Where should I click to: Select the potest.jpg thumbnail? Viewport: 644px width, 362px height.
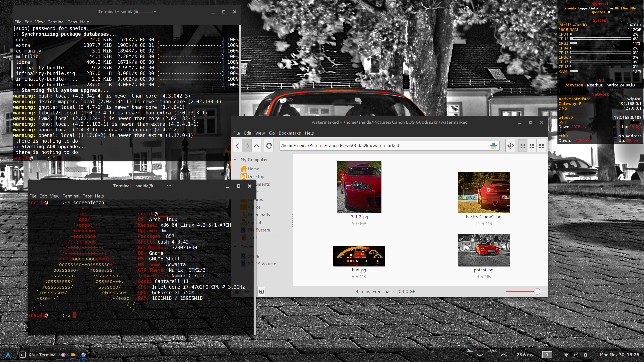coord(484,250)
